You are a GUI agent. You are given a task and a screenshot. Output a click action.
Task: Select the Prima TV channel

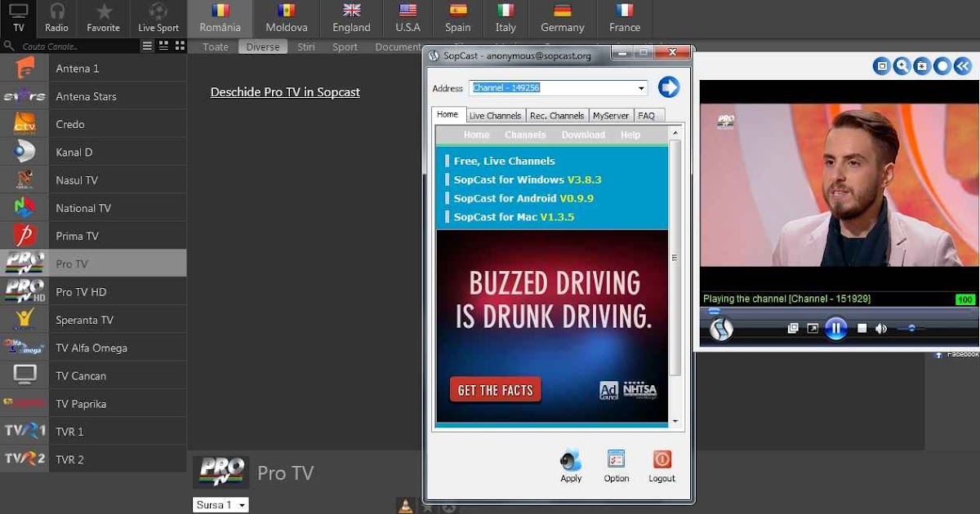(x=93, y=236)
